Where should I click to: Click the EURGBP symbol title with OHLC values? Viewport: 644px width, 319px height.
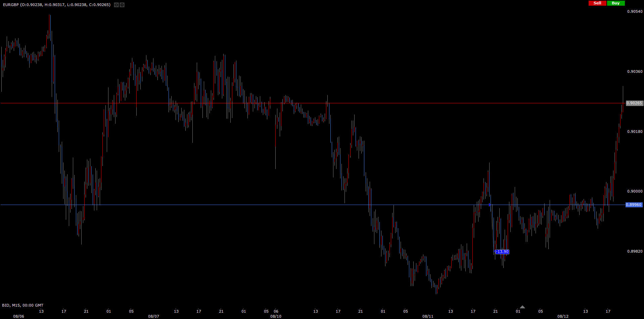pos(57,5)
